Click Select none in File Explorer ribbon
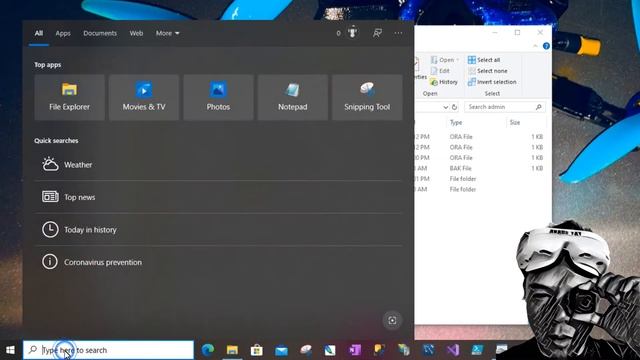 487,71
